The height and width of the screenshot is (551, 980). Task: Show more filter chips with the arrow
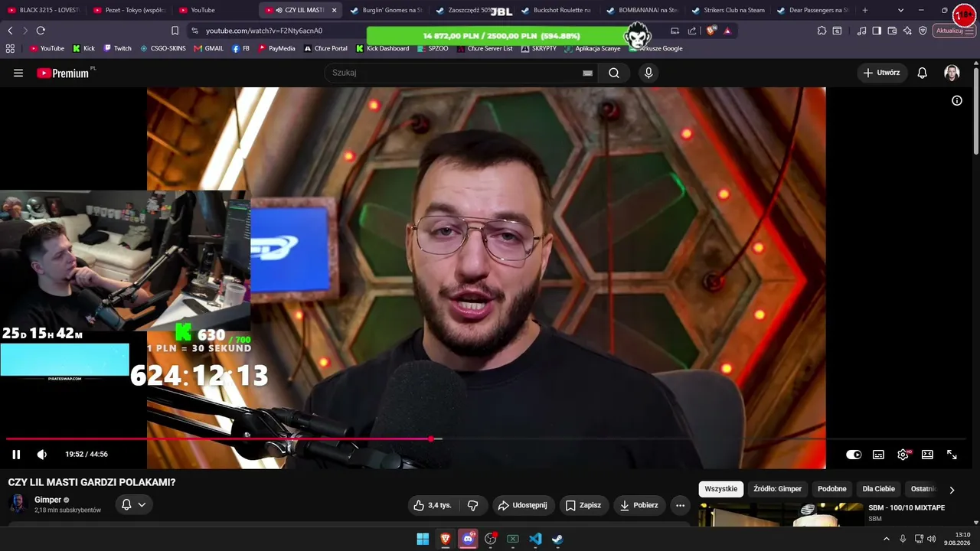pyautogui.click(x=952, y=490)
